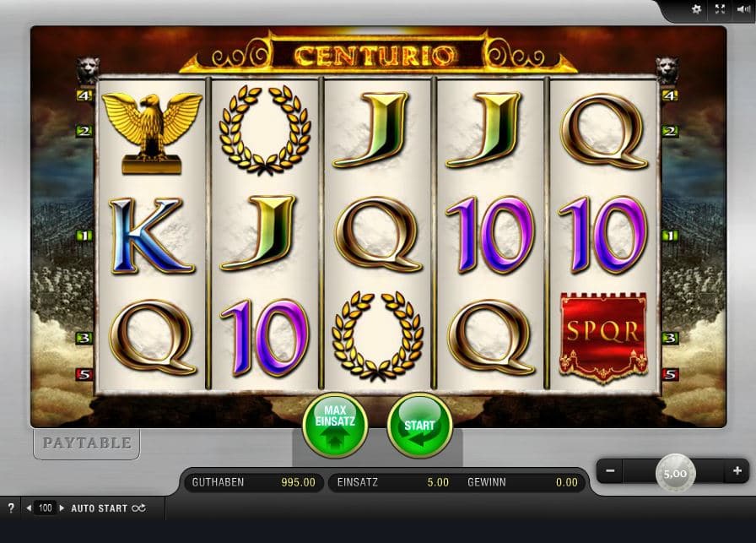Select red payline 5 marker on right
The width and height of the screenshot is (756, 543).
[x=670, y=374]
